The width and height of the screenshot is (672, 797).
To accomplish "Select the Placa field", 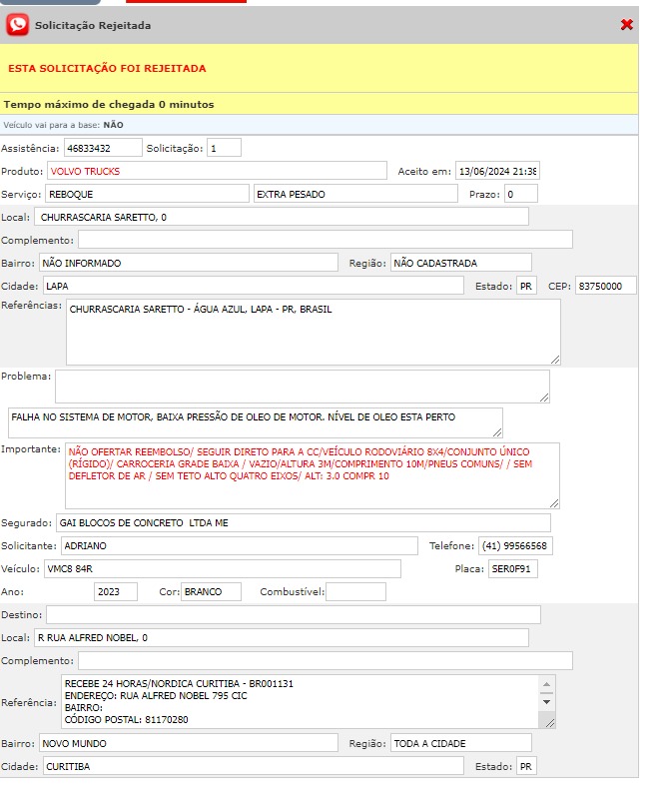I will pyautogui.click(x=513, y=568).
